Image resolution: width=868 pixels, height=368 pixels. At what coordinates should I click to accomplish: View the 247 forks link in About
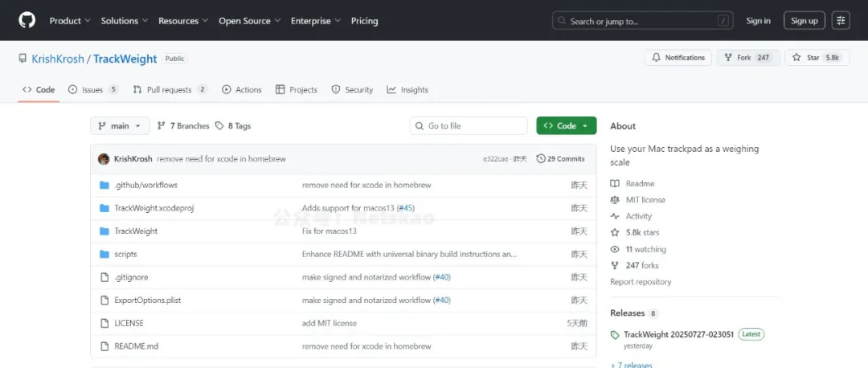[x=642, y=265]
